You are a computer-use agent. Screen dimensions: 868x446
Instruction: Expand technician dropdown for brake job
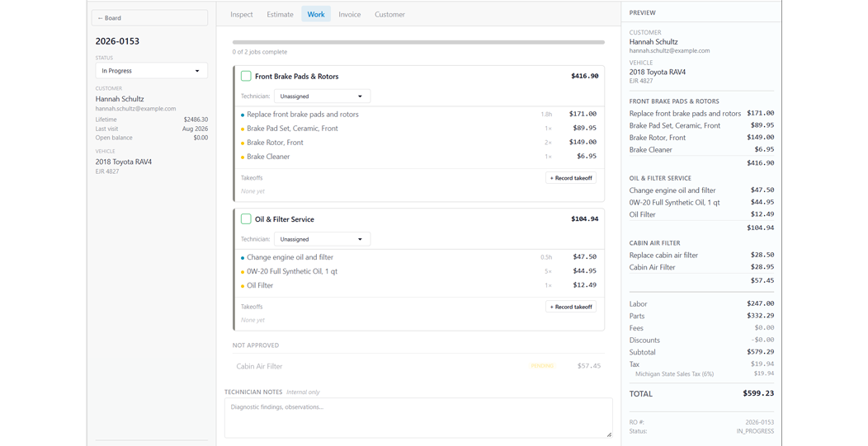[x=322, y=96]
